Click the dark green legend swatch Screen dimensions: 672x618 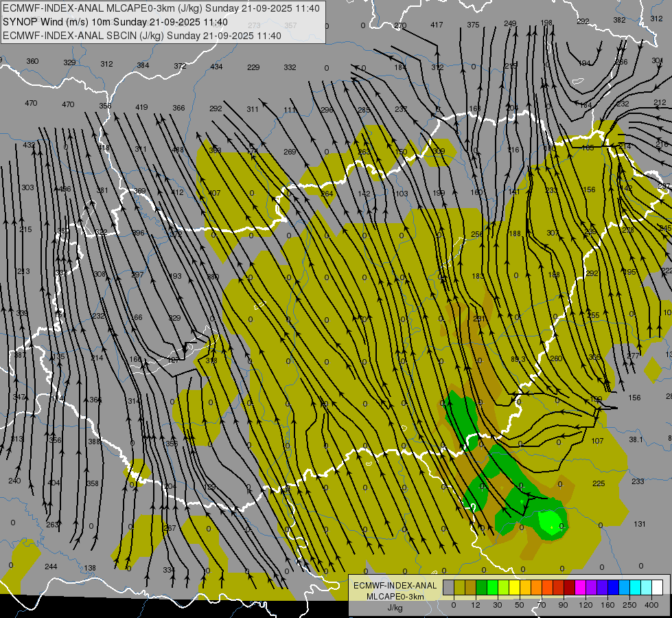(x=482, y=588)
